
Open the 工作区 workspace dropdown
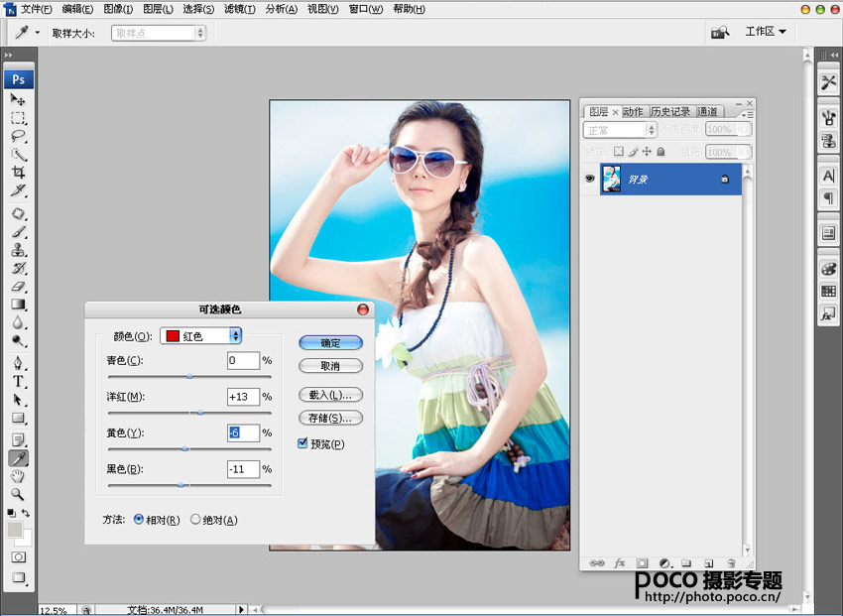766,32
